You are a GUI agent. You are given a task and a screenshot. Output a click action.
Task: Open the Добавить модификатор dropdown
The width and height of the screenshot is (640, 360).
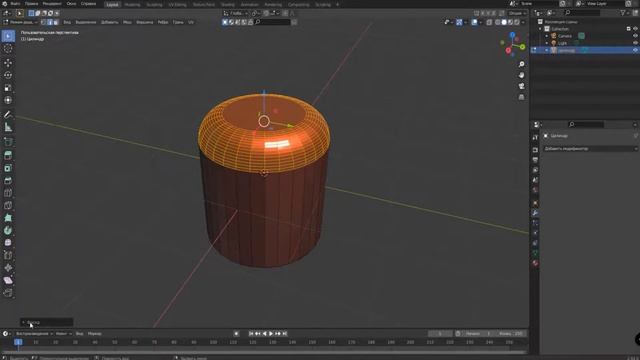point(591,149)
